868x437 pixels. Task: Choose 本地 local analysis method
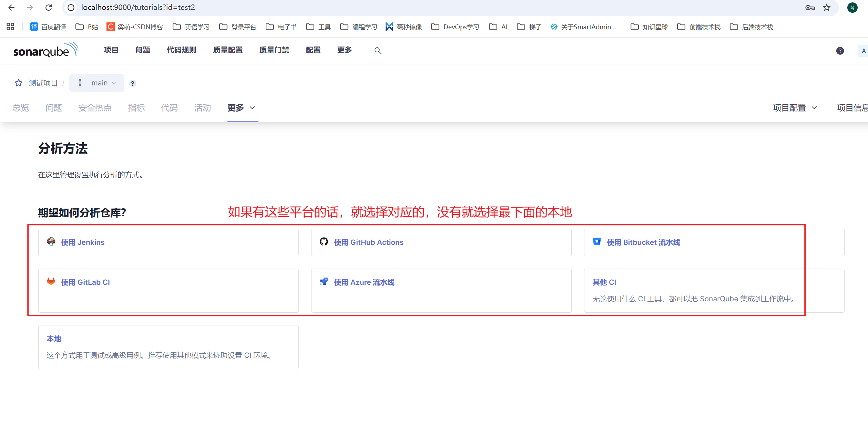pos(168,347)
